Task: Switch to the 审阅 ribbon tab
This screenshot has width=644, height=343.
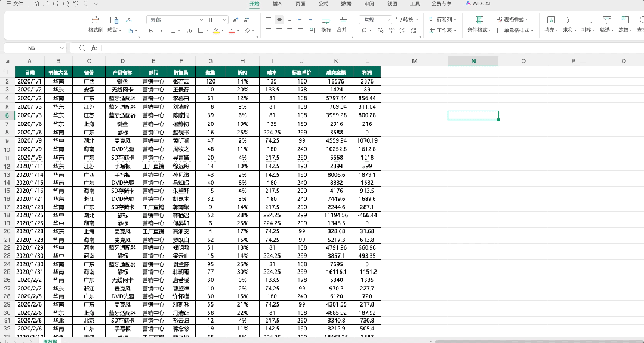Action: (369, 4)
